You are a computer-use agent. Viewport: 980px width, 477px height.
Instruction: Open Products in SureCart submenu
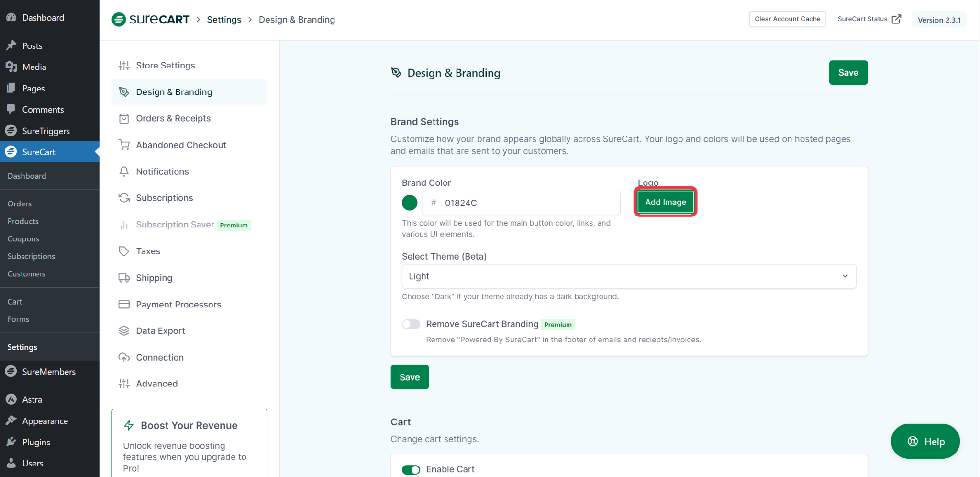coord(23,221)
